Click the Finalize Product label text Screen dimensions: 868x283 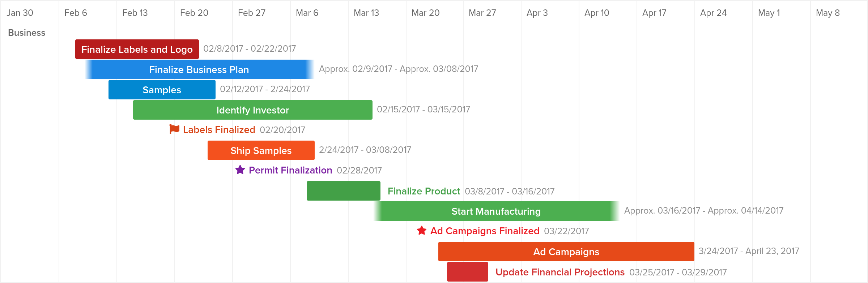tap(424, 191)
